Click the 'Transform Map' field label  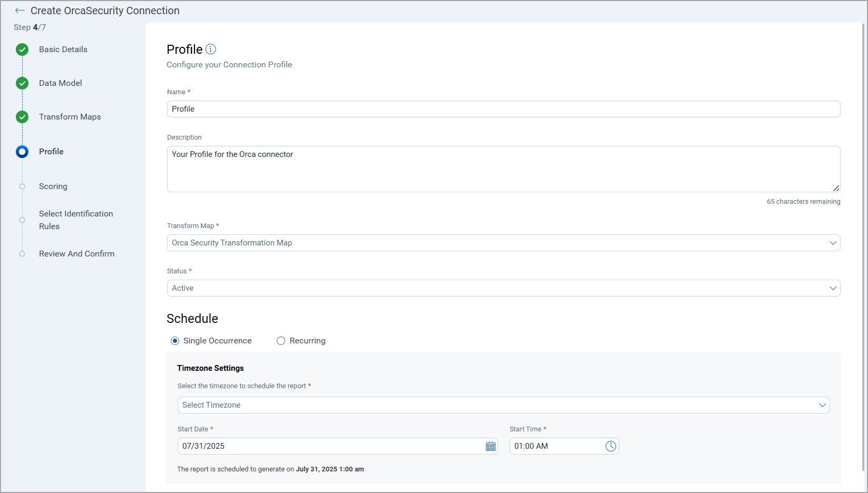tap(190, 226)
